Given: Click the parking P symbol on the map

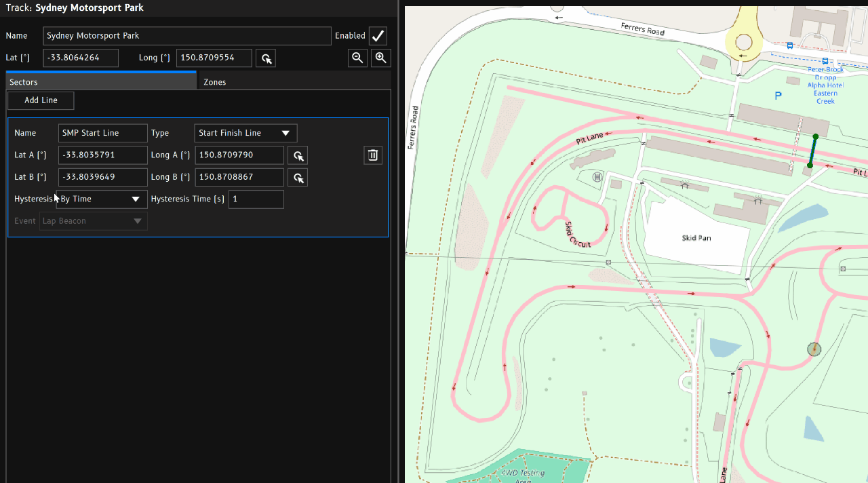Looking at the screenshot, I should 778,96.
